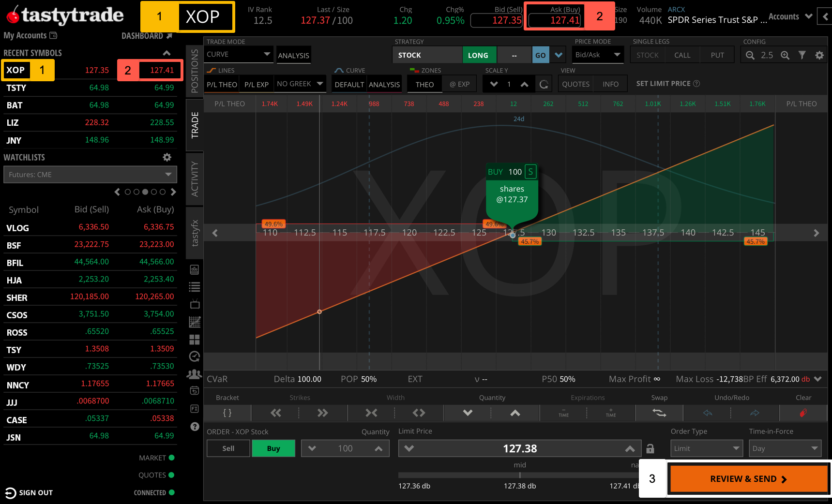Select the watchlist icon in the left toolbar

pyautogui.click(x=194, y=287)
